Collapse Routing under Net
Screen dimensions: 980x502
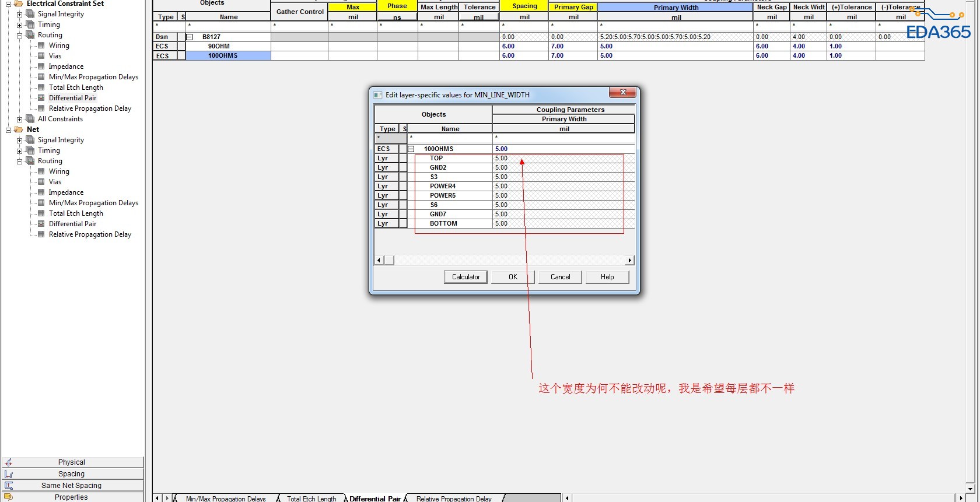click(x=19, y=161)
